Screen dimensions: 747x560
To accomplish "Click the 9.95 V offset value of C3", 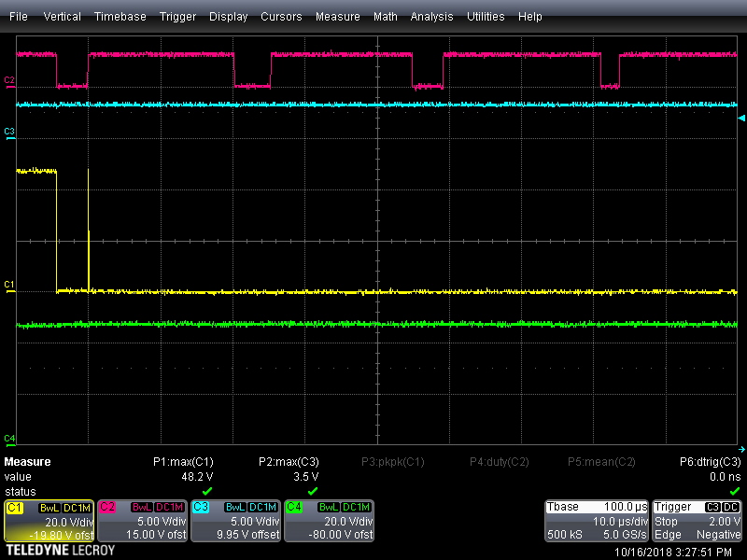I will point(248,535).
